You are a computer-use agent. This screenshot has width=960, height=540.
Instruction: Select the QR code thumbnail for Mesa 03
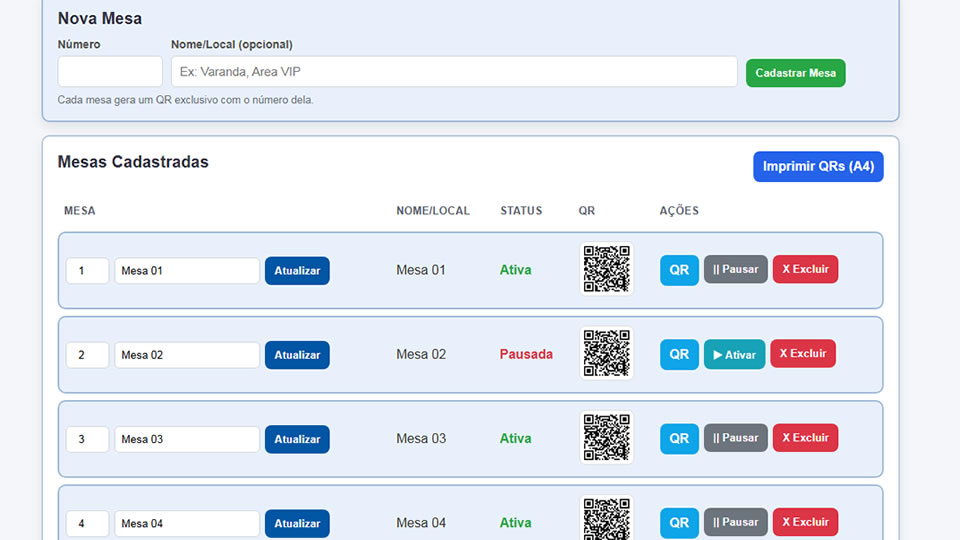(x=606, y=437)
